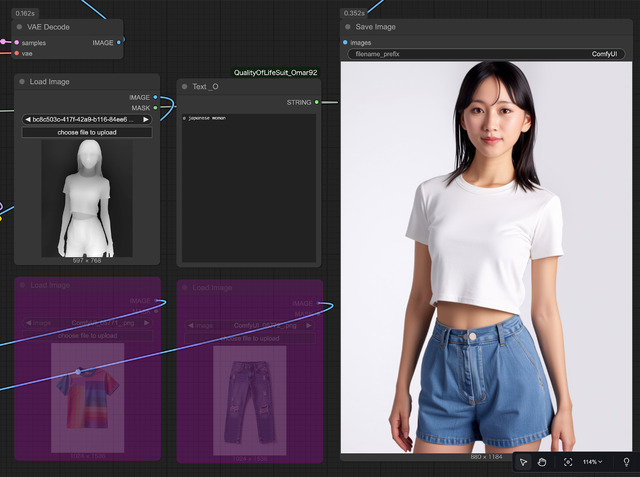Click the MASK output port of the top Load Image node

(x=155, y=108)
